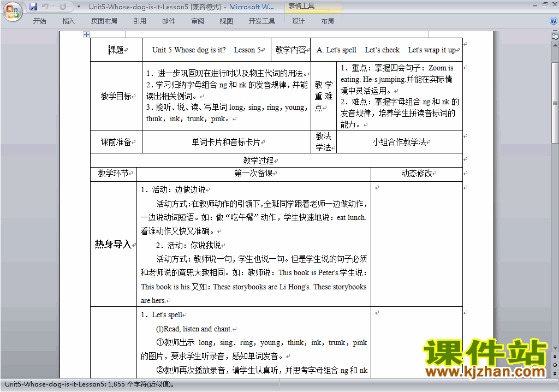Click the 小组合作教学法 cell

[399, 142]
